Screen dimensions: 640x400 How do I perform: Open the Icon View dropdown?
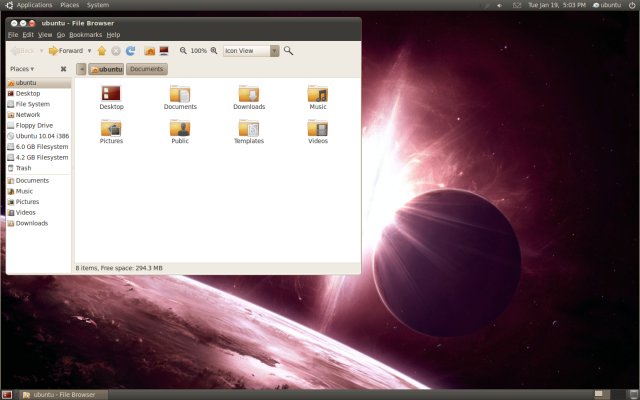pos(251,50)
